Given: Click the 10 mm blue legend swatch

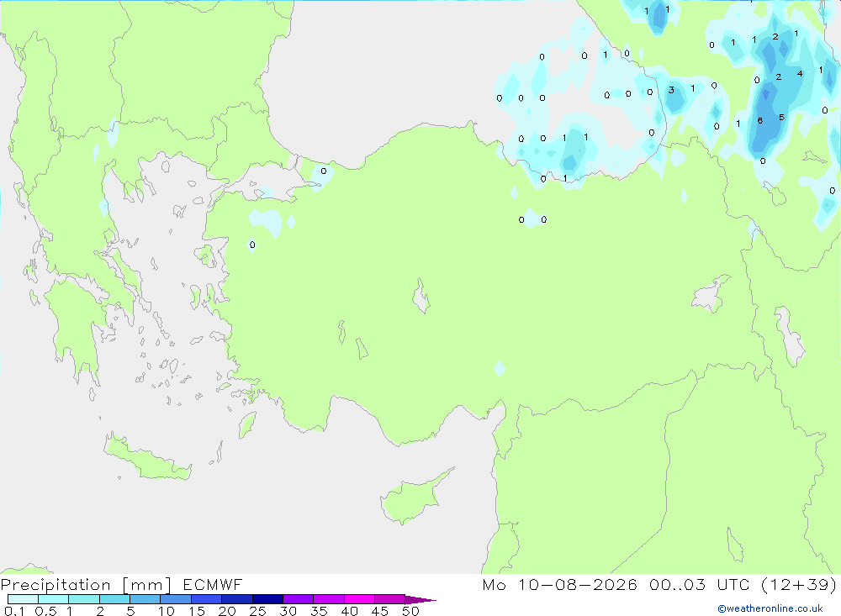Looking at the screenshot, I should coord(176,599).
